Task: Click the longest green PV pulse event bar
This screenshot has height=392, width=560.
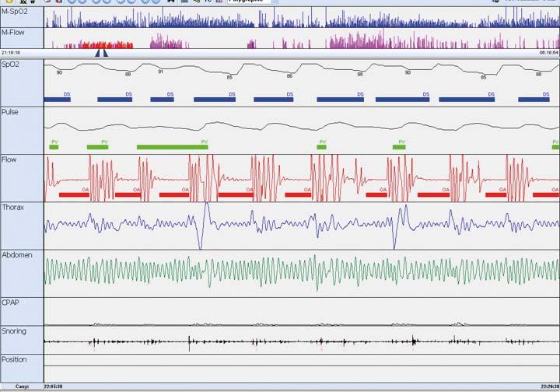Action: pyautogui.click(x=172, y=147)
